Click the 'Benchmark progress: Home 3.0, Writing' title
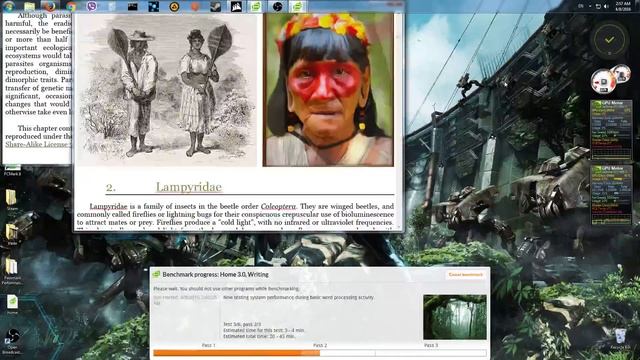Screen dimensions: 640x360 tap(216, 275)
